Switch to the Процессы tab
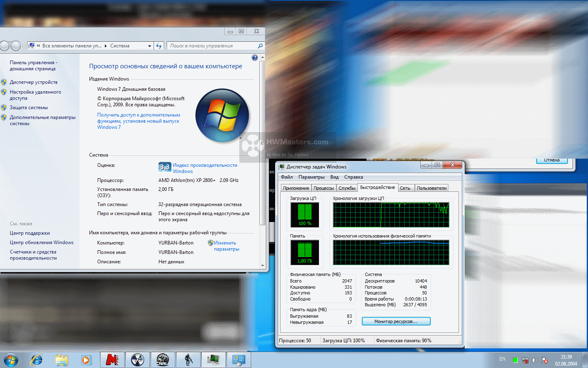The image size is (588, 368). [x=324, y=188]
